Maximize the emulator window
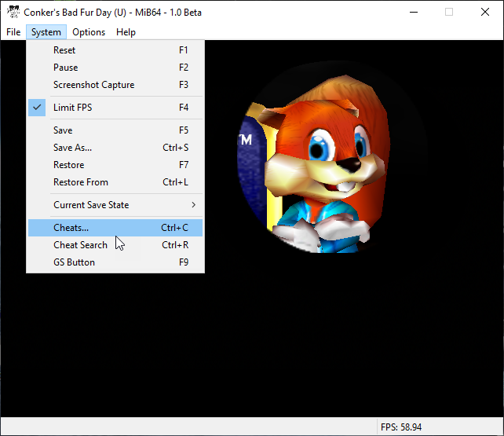Image resolution: width=504 pixels, height=436 pixels. (449, 12)
